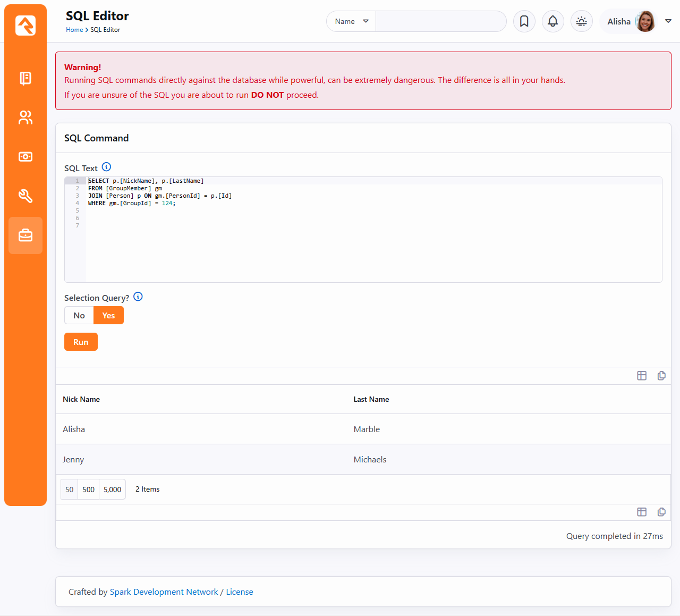Toggle the theme sun icon
Viewport: 680px width, 616px height.
click(581, 21)
